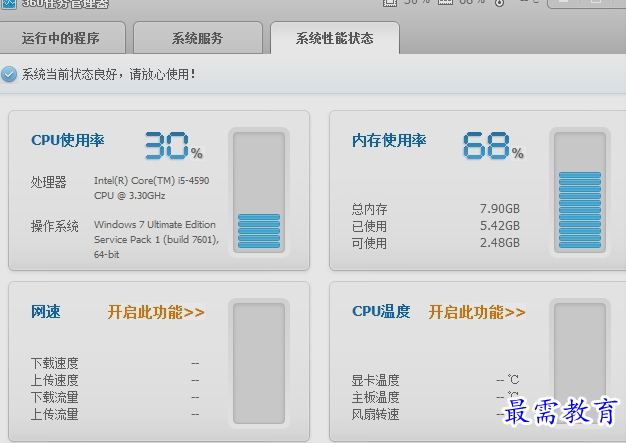Click the 网速 heading

(x=46, y=312)
